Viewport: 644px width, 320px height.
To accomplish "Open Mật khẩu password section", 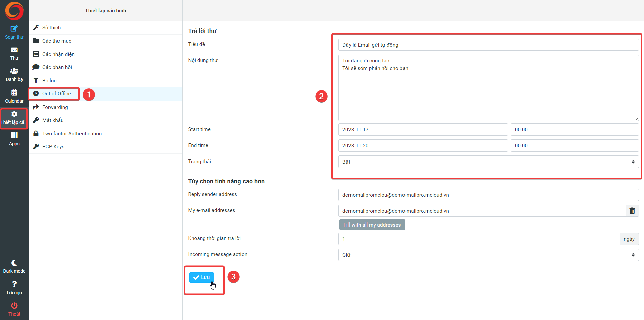I will coord(106,120).
